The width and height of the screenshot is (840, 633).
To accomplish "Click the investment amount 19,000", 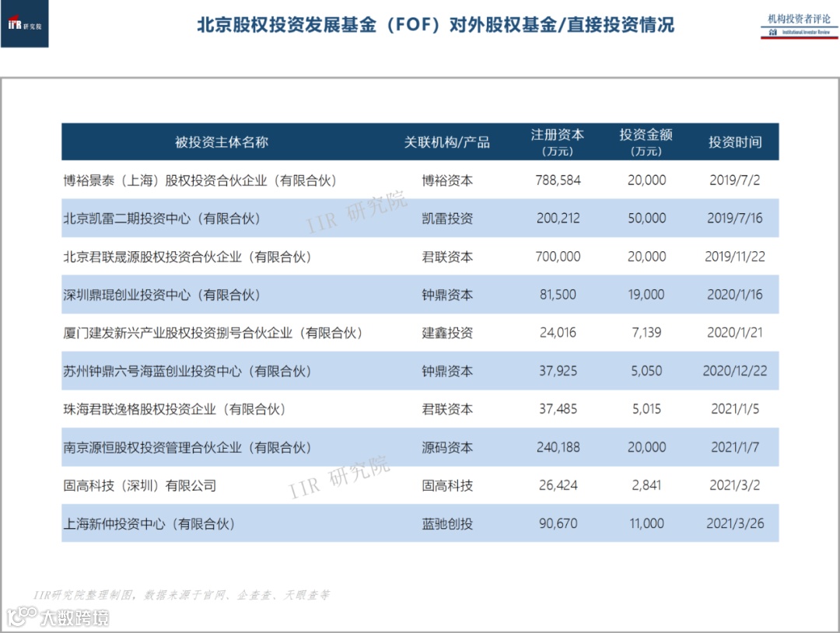I will click(646, 295).
